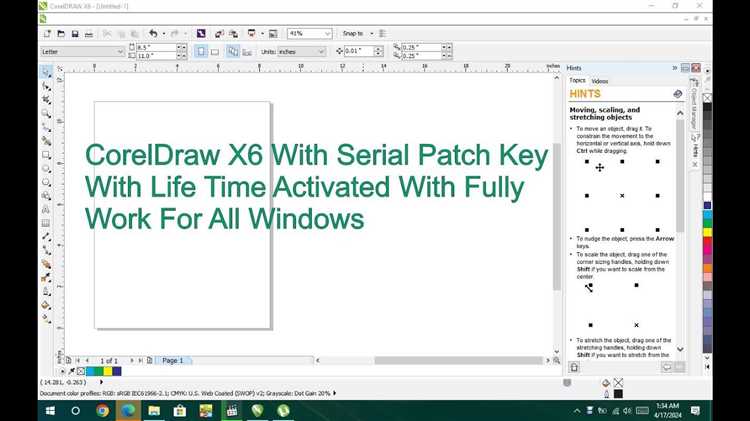Click the Open folder icon

tap(61, 33)
